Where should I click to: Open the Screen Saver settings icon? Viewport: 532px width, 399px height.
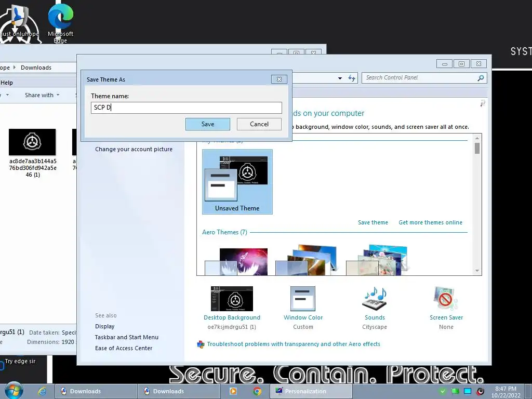(446, 299)
